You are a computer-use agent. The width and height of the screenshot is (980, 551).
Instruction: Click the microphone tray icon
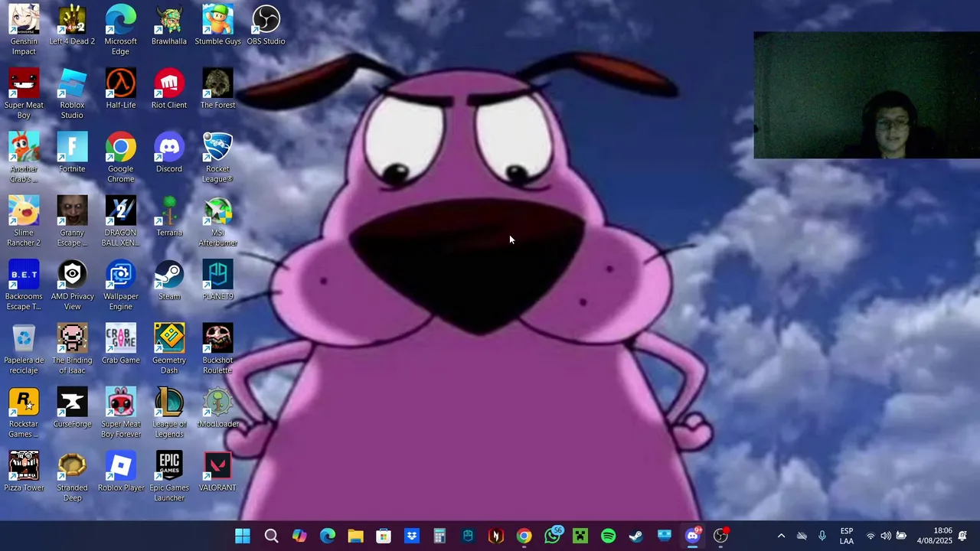tap(822, 536)
